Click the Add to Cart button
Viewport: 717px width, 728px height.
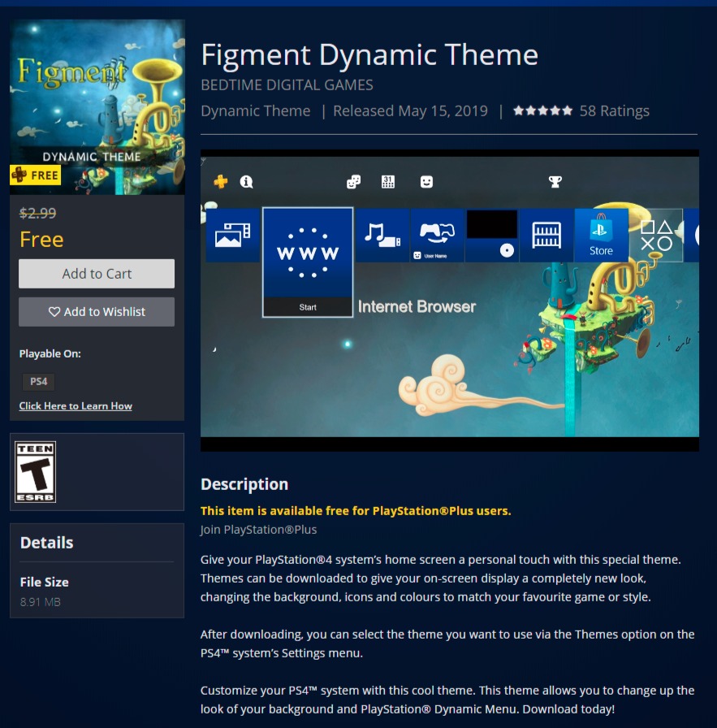click(97, 274)
